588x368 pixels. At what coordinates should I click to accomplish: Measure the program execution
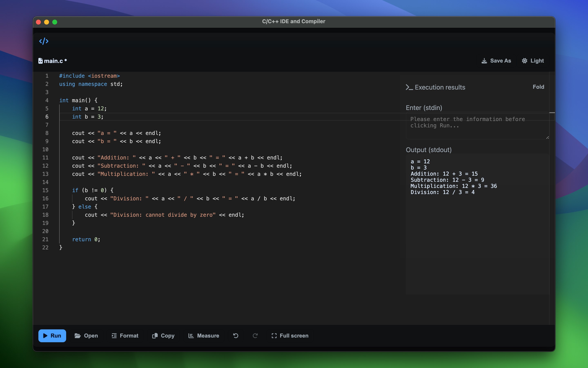point(204,336)
